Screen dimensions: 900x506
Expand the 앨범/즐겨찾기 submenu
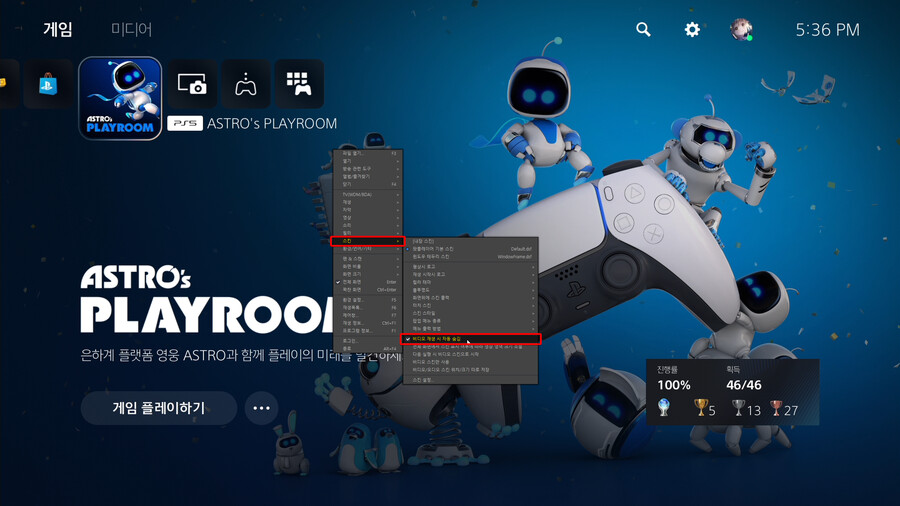tap(367, 177)
